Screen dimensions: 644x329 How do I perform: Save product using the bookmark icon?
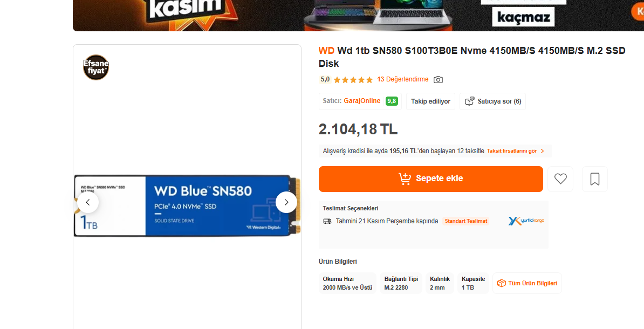pyautogui.click(x=595, y=179)
